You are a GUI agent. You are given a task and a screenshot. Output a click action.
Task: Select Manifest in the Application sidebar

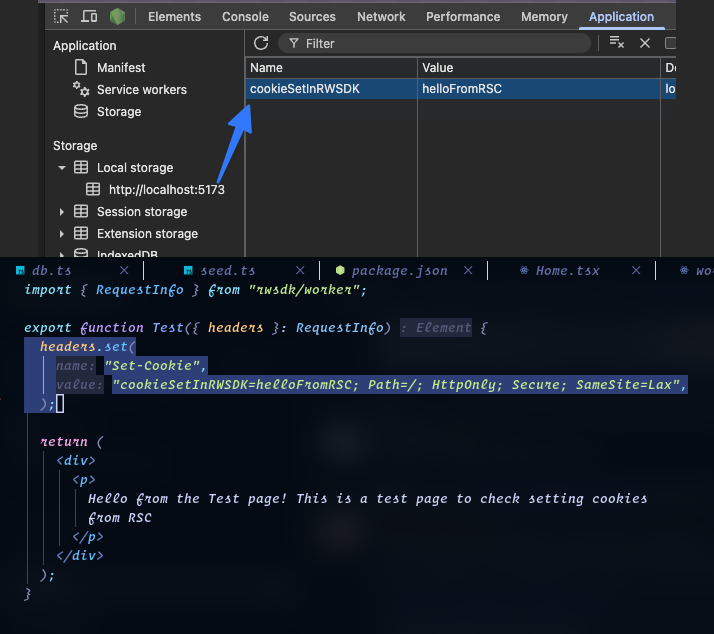pos(121,67)
